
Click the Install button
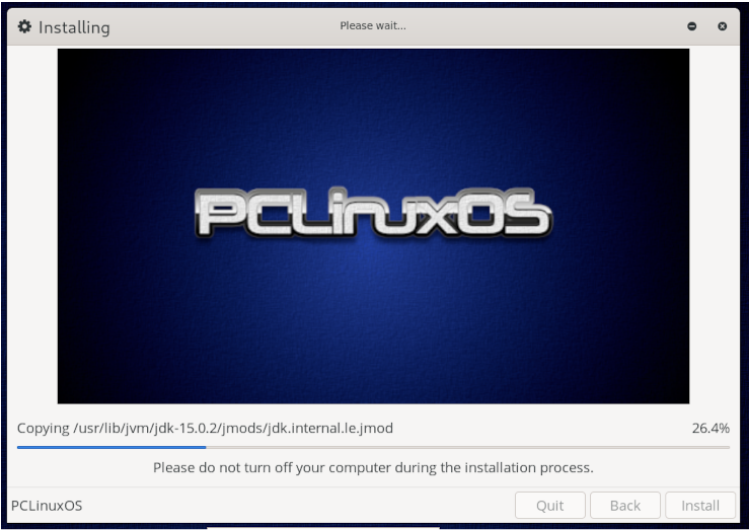tap(700, 505)
